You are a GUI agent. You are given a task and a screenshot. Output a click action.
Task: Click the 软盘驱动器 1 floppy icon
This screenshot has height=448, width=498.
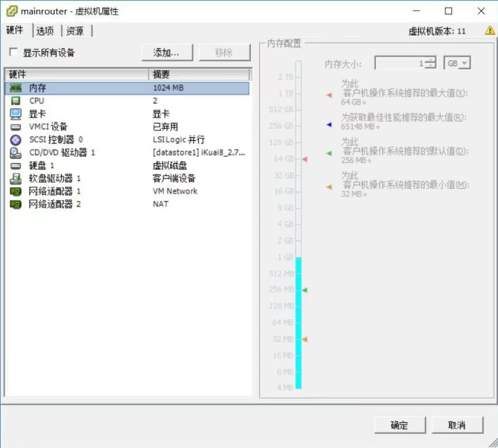point(15,178)
